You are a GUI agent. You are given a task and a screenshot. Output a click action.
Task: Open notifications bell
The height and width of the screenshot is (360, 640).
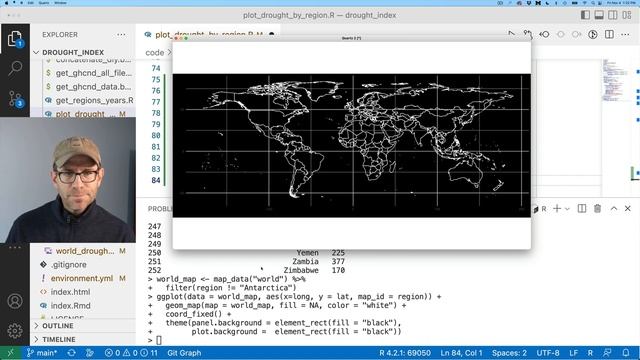tap(626, 353)
